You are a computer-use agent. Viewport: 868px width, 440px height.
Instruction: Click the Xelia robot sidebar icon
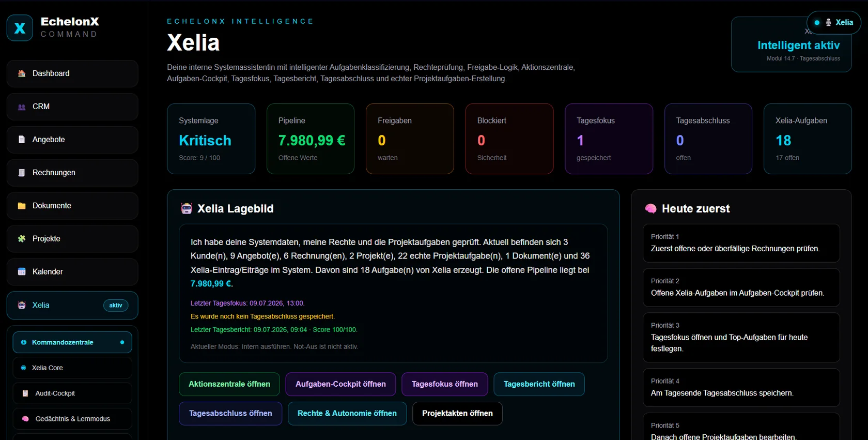coord(22,306)
